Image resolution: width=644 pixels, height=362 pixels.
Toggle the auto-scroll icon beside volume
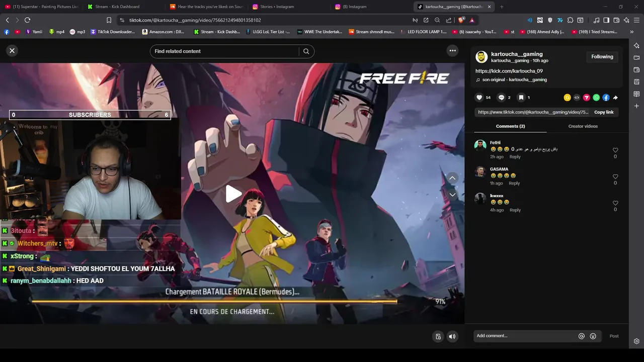pyautogui.click(x=438, y=336)
